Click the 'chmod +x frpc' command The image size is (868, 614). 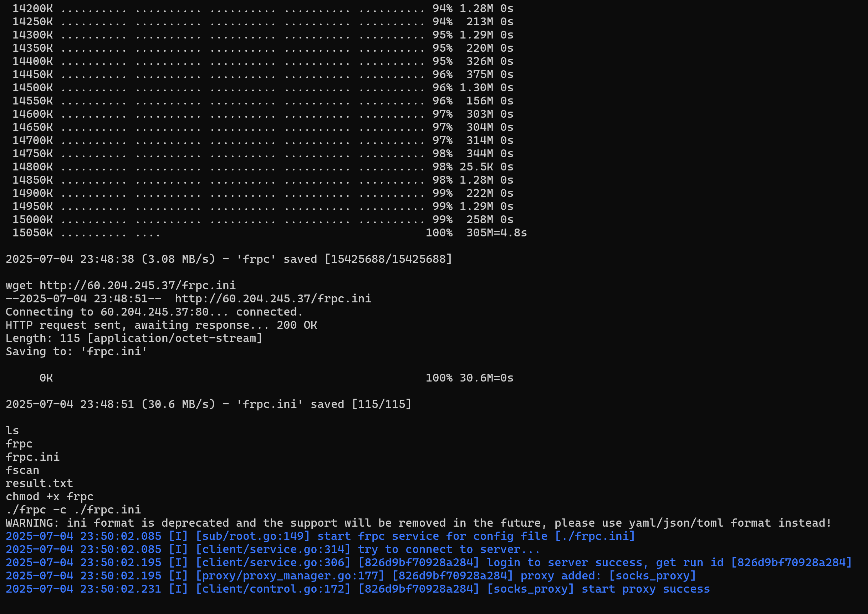pos(50,497)
